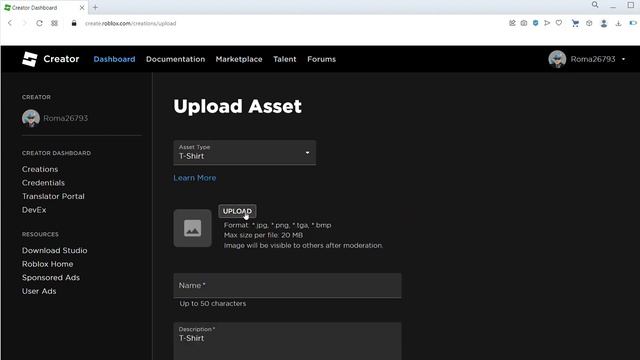The height and width of the screenshot is (360, 640).
Task: Click the Roma26793 avatar in header
Action: (x=557, y=59)
